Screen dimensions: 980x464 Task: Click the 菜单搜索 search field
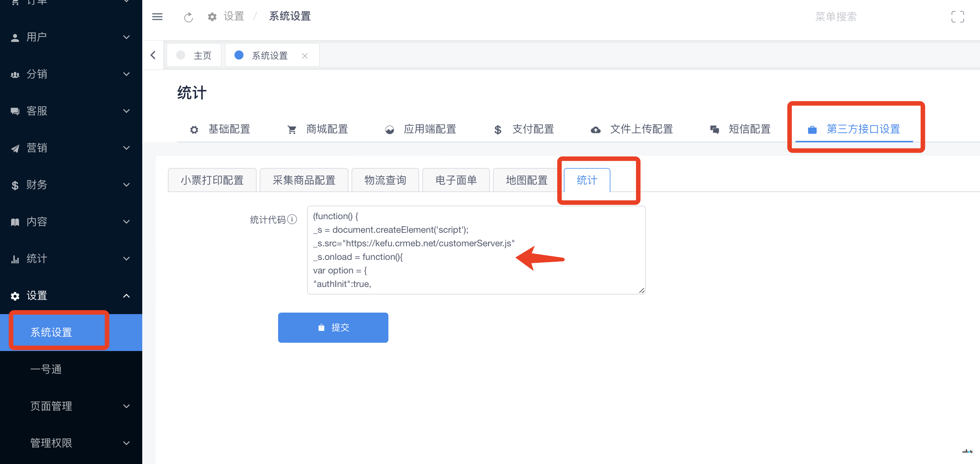835,17
